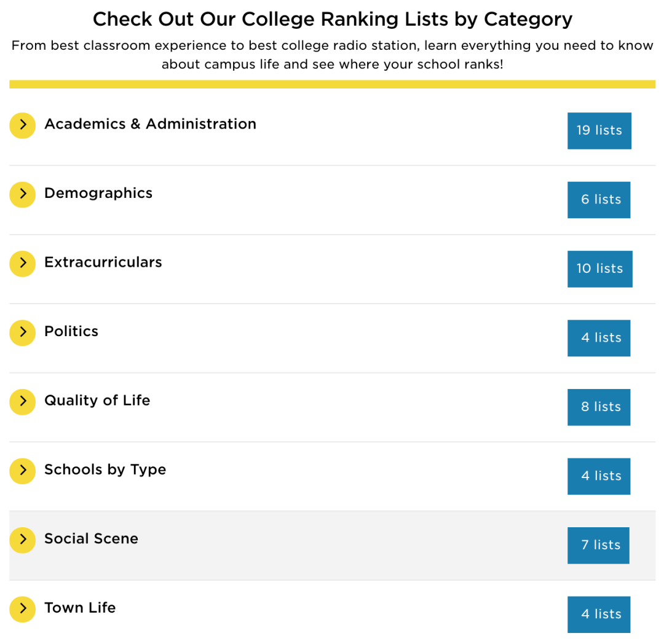664x644 pixels.
Task: Open the 7 lists button
Action: (598, 545)
